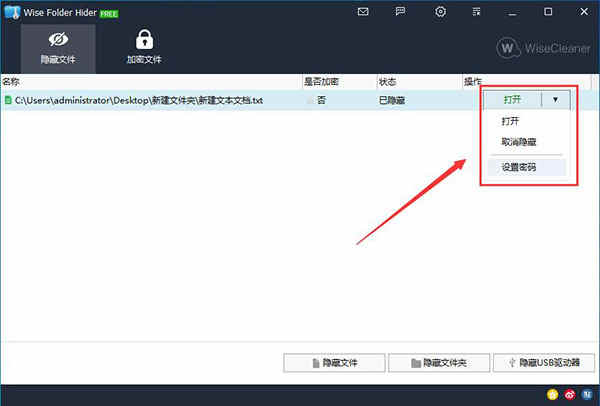Open the red Weibo icon in status bar
The height and width of the screenshot is (406, 600).
point(570,394)
